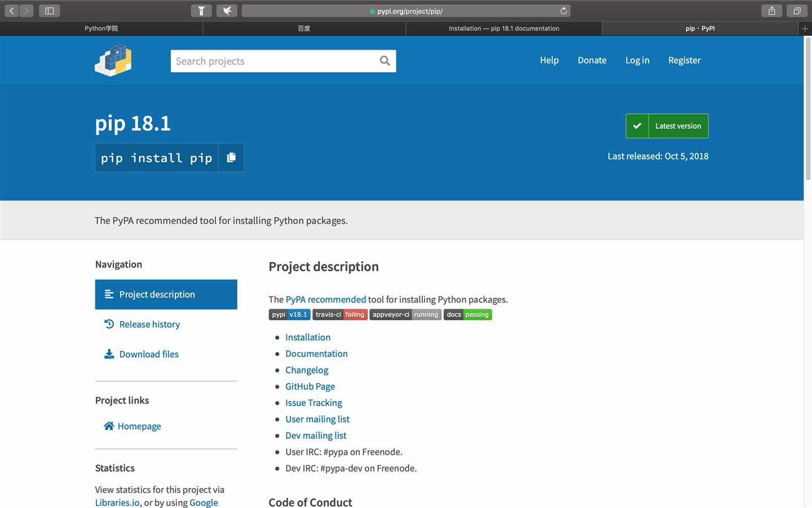The height and width of the screenshot is (508, 812).
Task: Switch to Installation pip 18.1 documentation tab
Action: tap(504, 28)
